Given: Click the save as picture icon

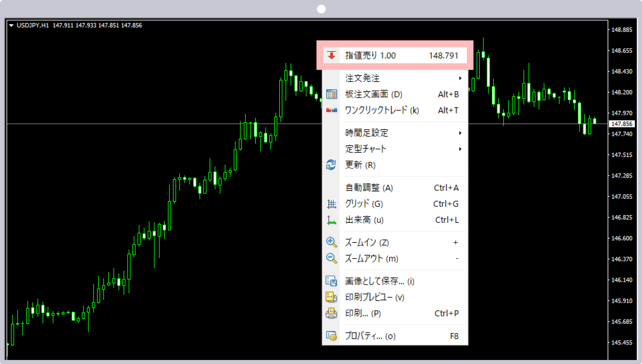Looking at the screenshot, I should tap(331, 281).
